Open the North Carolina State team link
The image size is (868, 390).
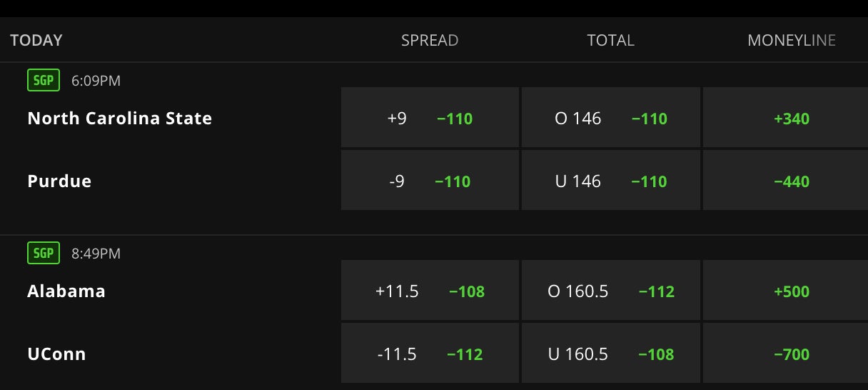click(x=119, y=118)
